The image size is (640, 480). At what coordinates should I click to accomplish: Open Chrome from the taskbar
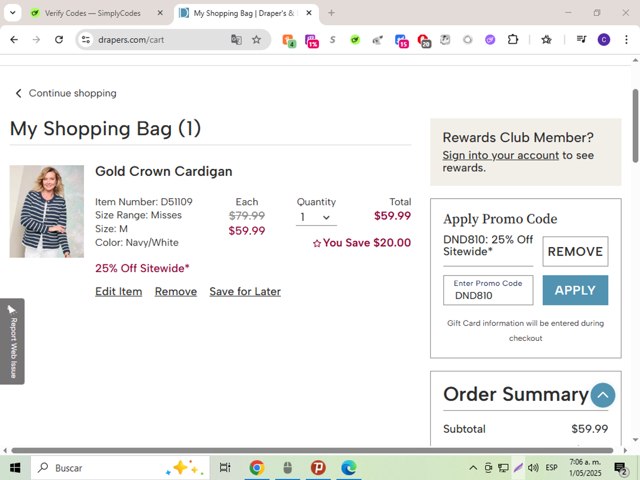coord(257,468)
